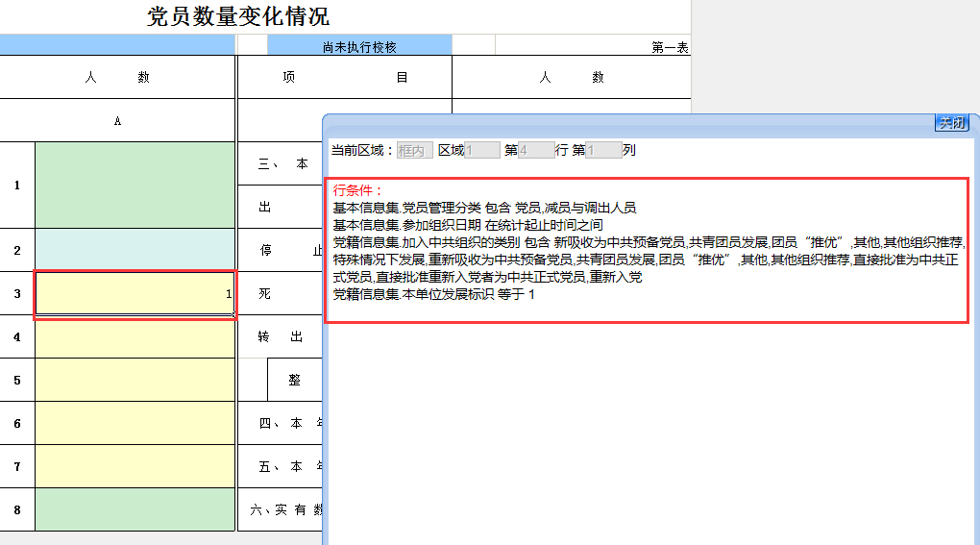This screenshot has height=545, width=980.
Task: Close the row condition popup with 关闭
Action: coord(952,122)
